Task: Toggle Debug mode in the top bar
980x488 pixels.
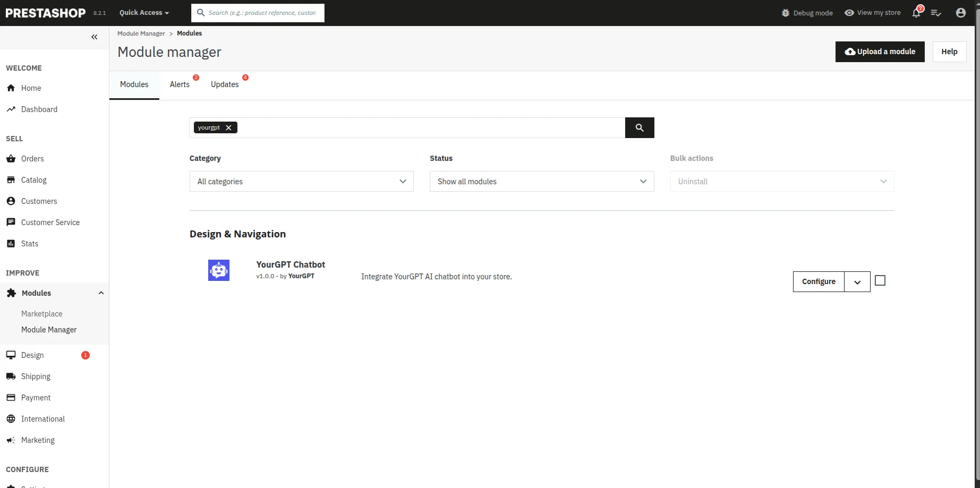Action: point(807,13)
